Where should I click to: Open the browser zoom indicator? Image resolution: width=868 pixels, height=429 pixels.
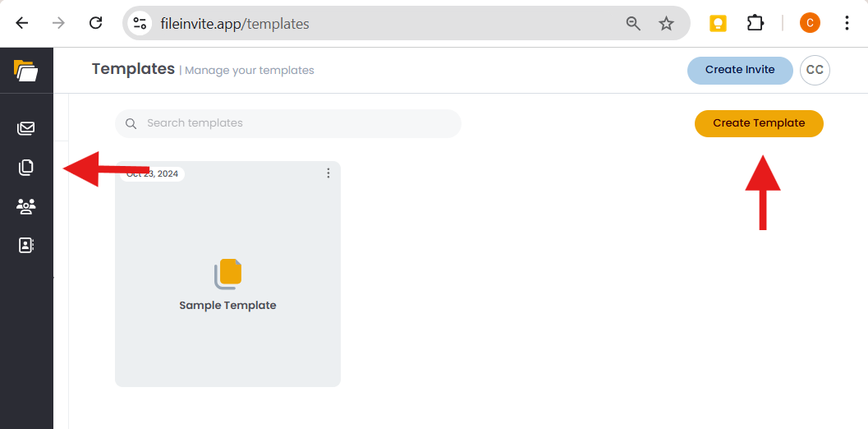(x=633, y=24)
